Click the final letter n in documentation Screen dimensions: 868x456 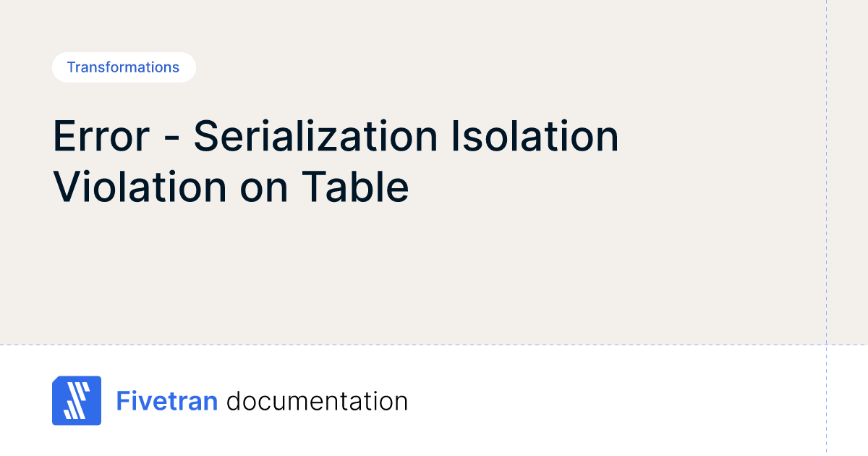tap(400, 402)
